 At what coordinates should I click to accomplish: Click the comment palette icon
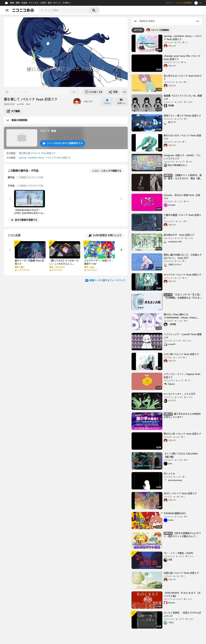7,92
